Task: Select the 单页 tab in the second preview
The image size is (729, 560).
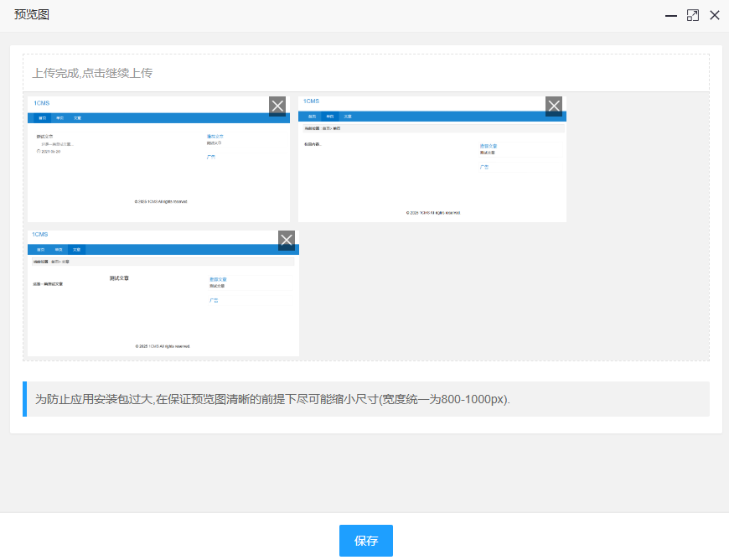Action: click(330, 117)
